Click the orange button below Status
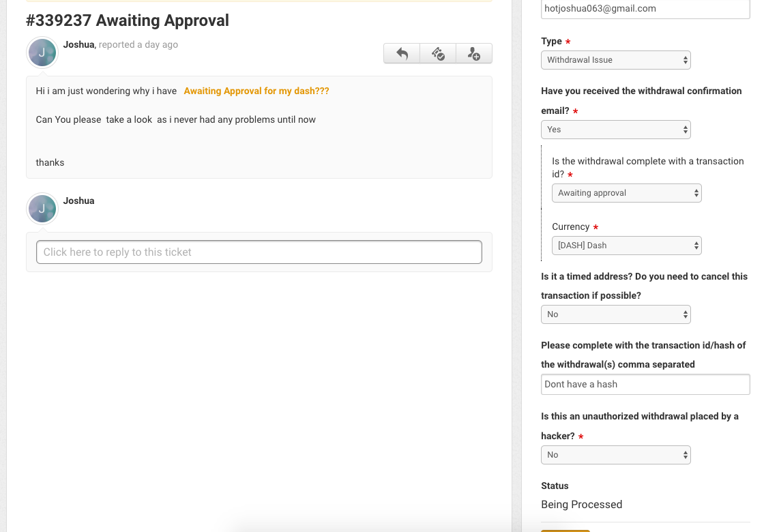764x532 pixels. (x=565, y=529)
